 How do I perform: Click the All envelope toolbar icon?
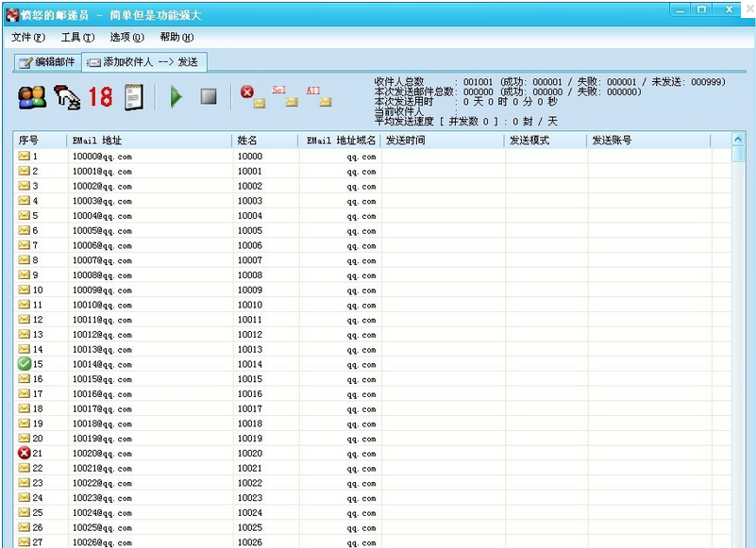(x=316, y=96)
